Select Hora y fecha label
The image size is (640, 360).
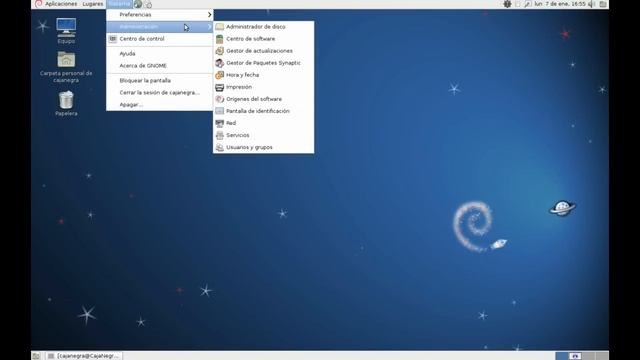click(x=242, y=75)
